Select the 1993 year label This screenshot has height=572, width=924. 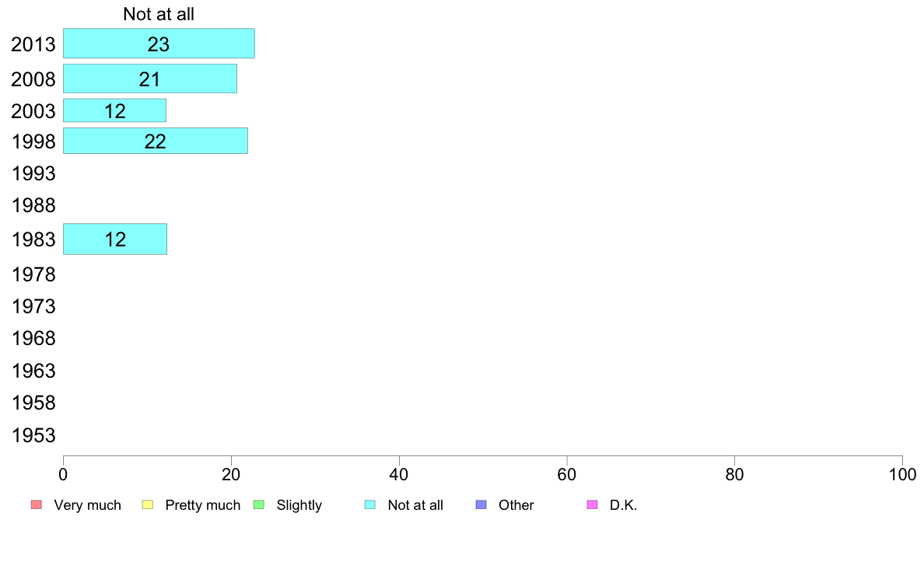tap(33, 174)
